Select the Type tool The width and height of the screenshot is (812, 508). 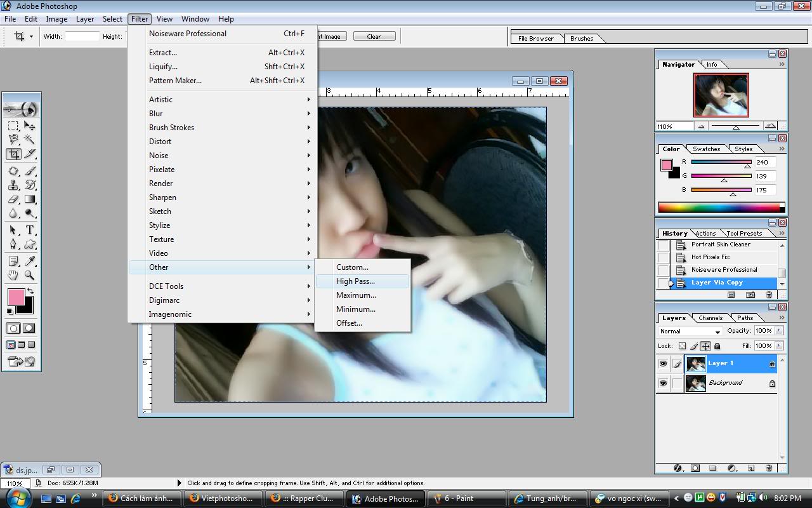click(x=29, y=230)
